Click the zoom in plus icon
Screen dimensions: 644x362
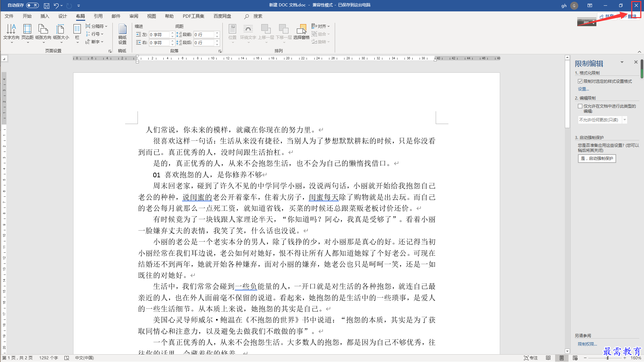coord(625,358)
